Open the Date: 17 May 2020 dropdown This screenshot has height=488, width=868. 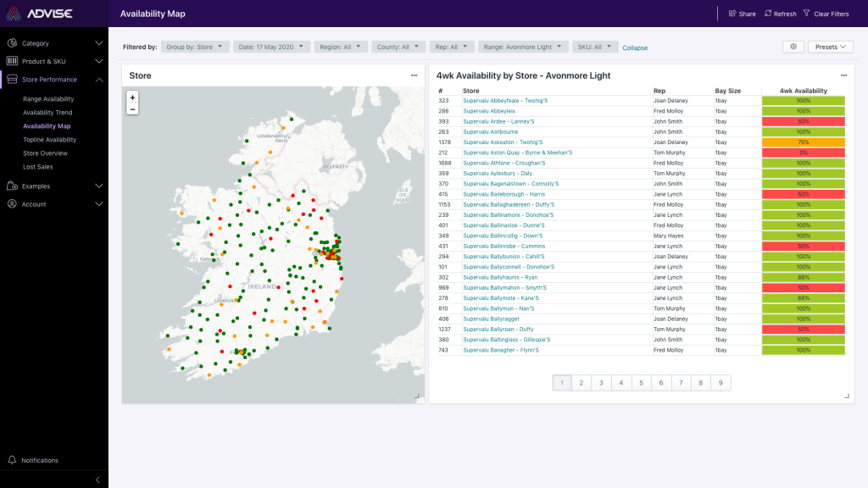coord(270,47)
